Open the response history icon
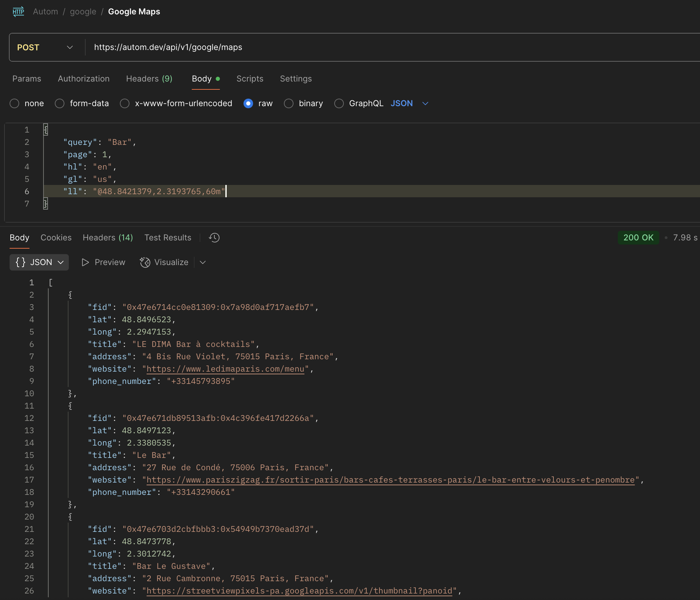Screen dimensions: 700x600 pos(214,238)
